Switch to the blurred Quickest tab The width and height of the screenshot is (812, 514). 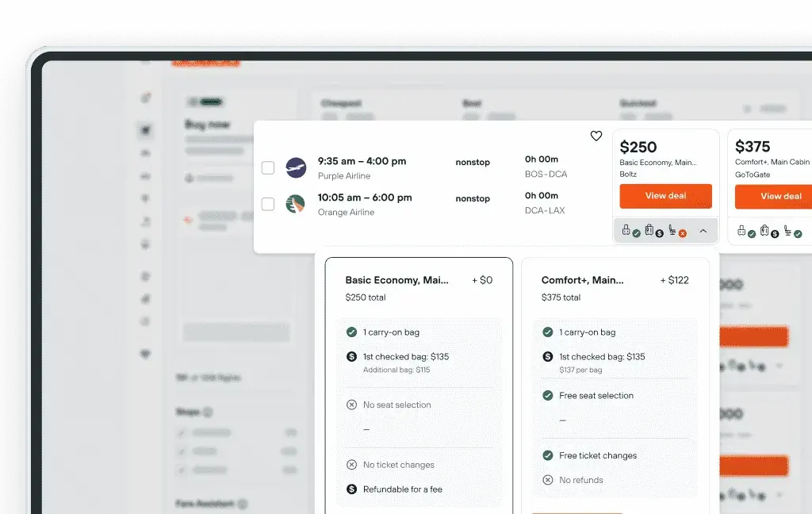point(638,104)
